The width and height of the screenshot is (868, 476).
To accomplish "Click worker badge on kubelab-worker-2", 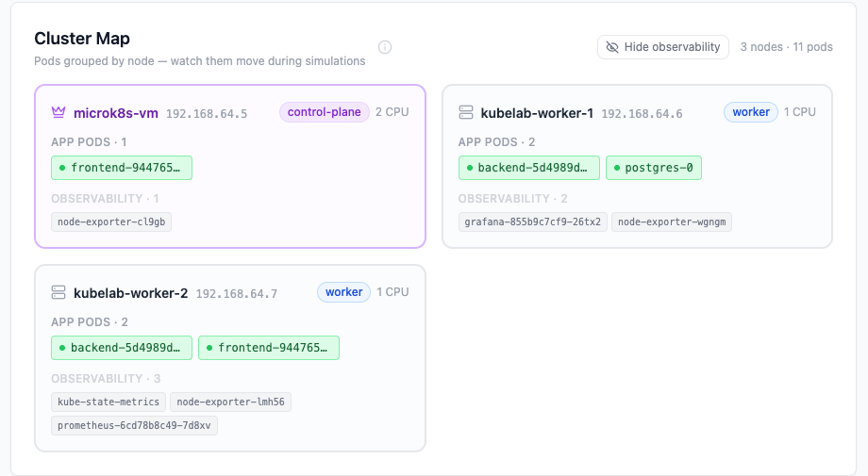I will [343, 292].
